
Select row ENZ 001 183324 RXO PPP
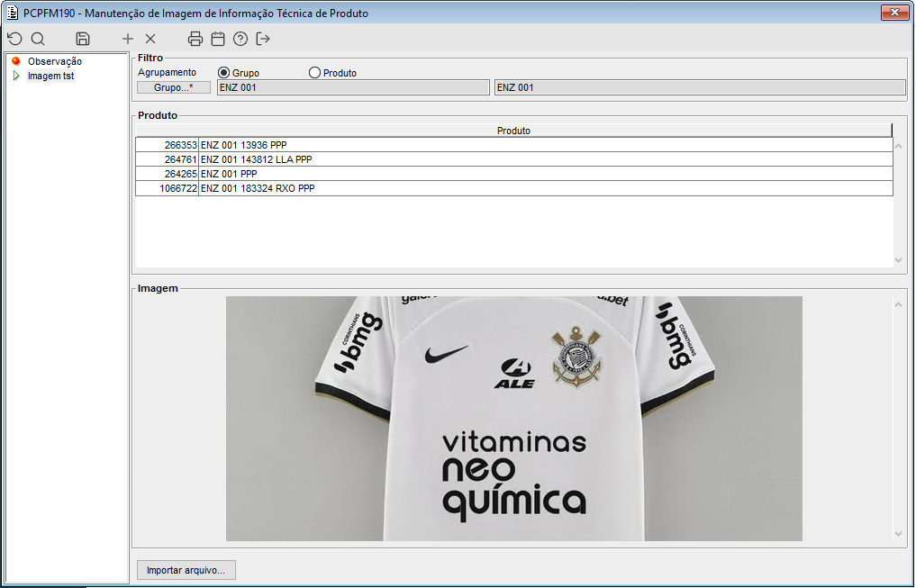(x=514, y=188)
